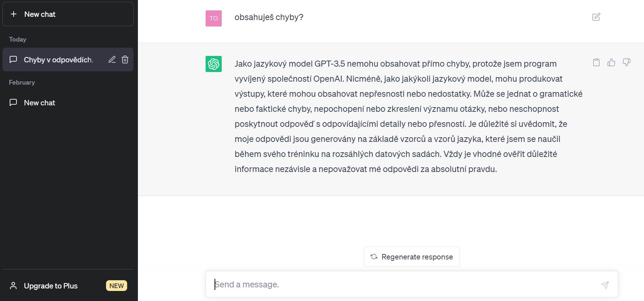Click the edit message pencil icon
644x301 pixels.
596,17
